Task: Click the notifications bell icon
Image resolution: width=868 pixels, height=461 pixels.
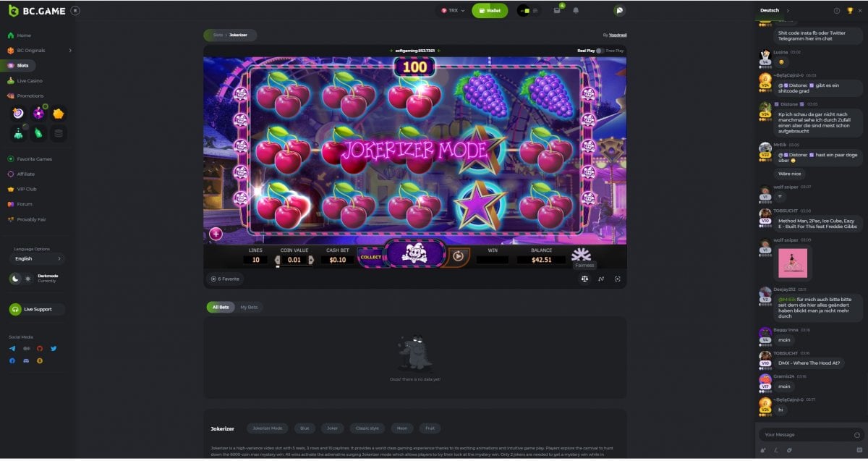Action: (x=576, y=11)
